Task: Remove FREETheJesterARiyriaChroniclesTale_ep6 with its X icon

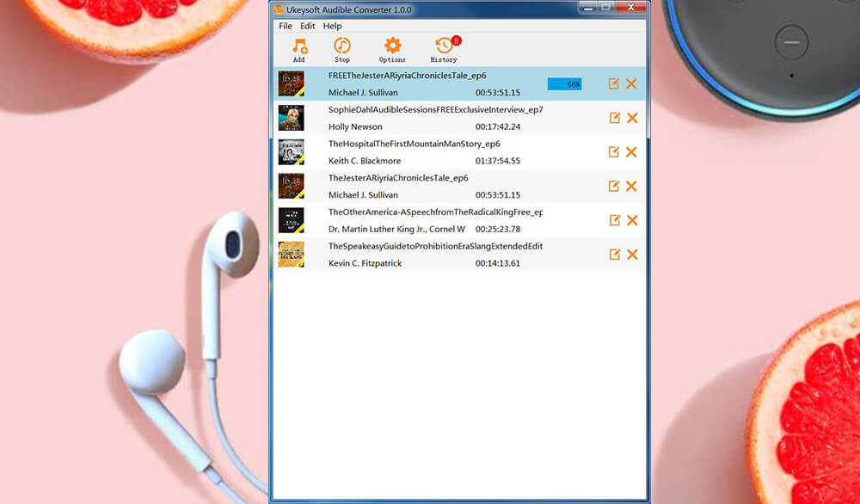Action: (631, 84)
